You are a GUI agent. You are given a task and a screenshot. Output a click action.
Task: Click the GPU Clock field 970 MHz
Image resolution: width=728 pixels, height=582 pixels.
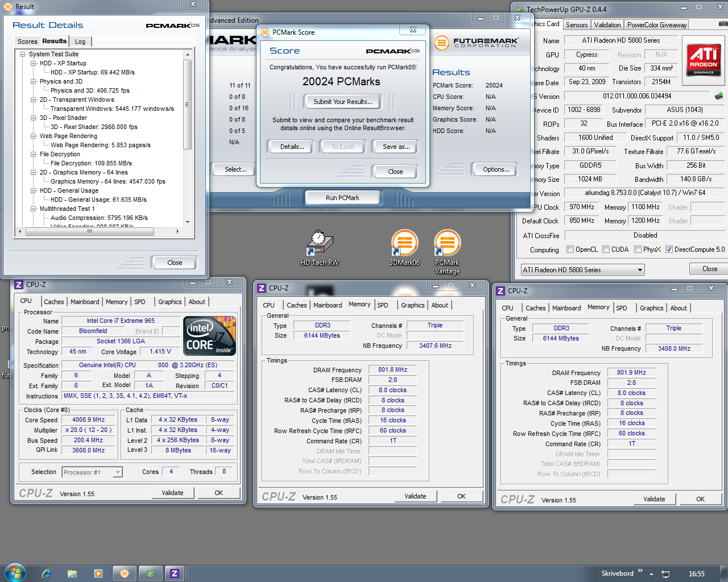[582, 207]
